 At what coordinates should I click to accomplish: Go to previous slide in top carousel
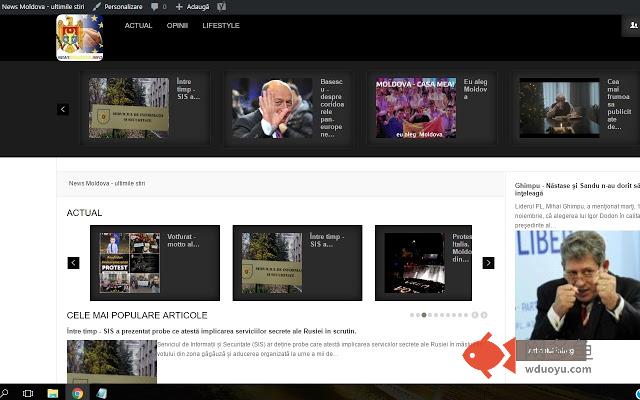(x=63, y=109)
